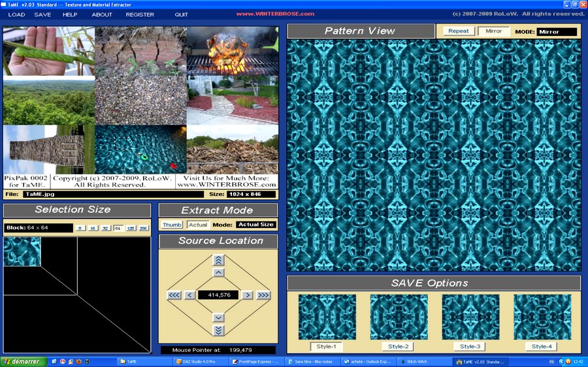Switch to DAZ Studio 4.0 Pro in taskbar
The image size is (588, 367).
pyautogui.click(x=201, y=362)
